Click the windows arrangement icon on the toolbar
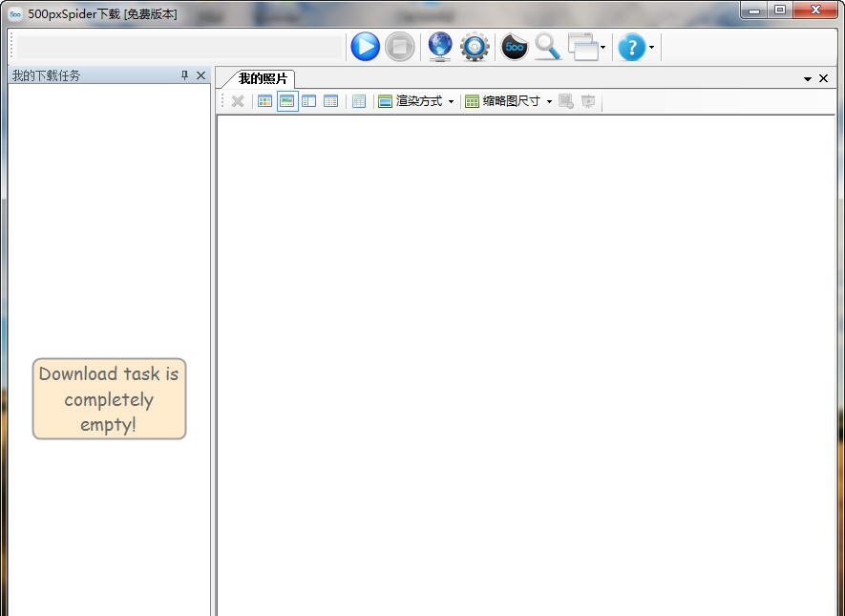This screenshot has height=616, width=845. coord(583,46)
